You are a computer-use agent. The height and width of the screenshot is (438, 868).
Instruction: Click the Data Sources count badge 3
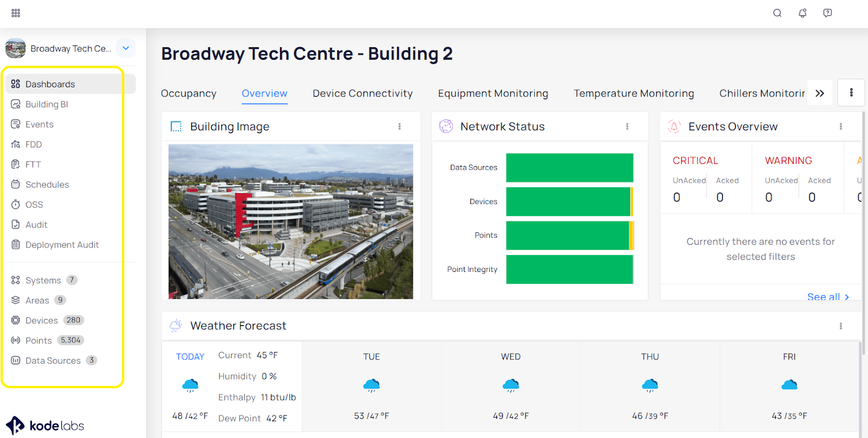[92, 360]
